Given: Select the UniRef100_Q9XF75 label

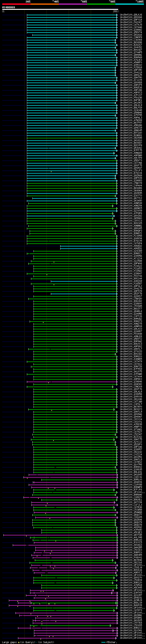Looking at the screenshot, I should 131,165.
